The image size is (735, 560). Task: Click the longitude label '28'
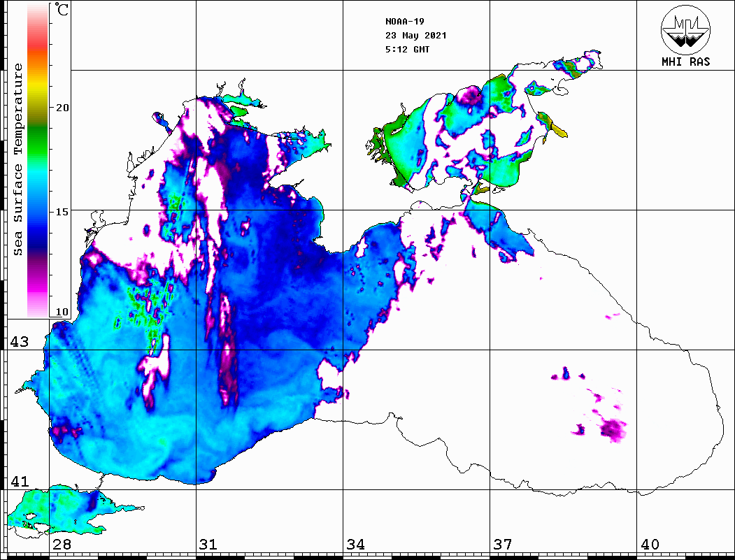[x=62, y=544]
